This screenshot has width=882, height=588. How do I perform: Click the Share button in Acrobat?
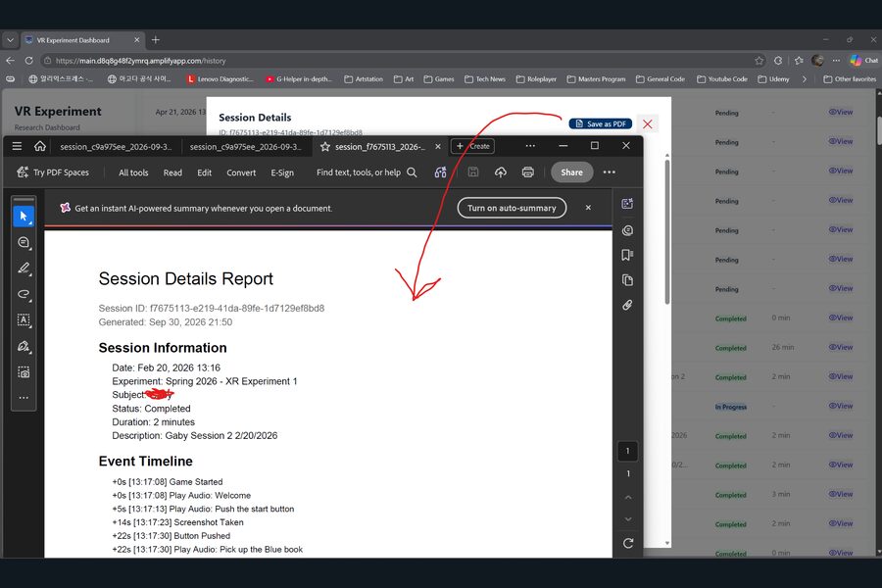point(571,172)
